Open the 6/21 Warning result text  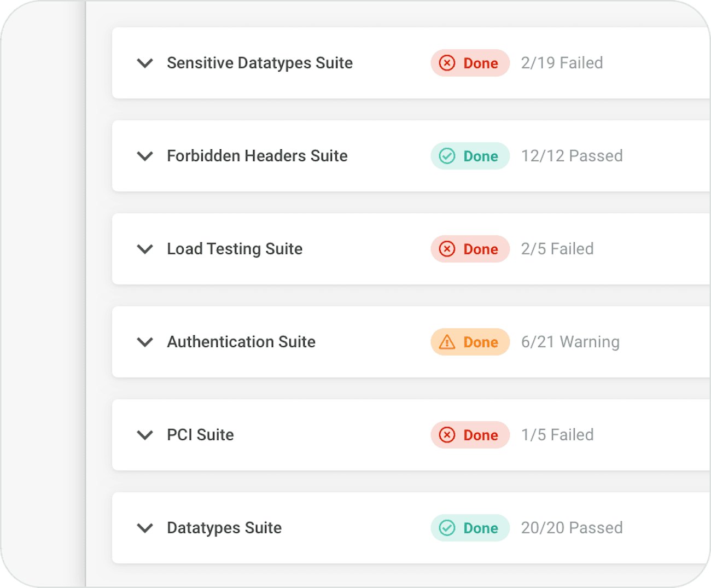point(570,342)
